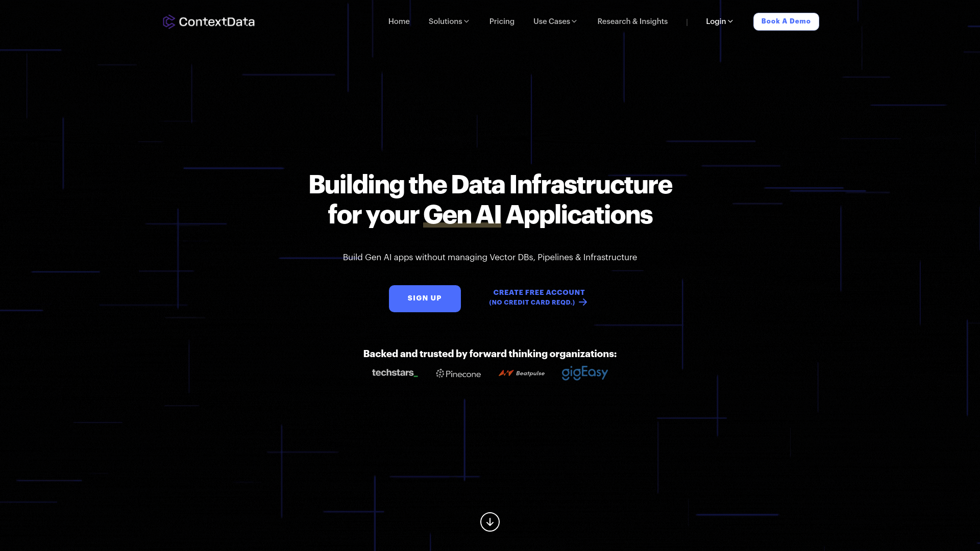Click the SIGN UP button
This screenshot has width=980, height=551.
pos(425,298)
